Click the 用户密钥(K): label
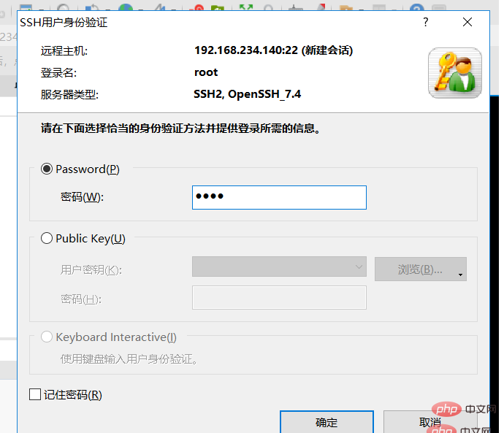The width and height of the screenshot is (504, 433). pos(91,270)
